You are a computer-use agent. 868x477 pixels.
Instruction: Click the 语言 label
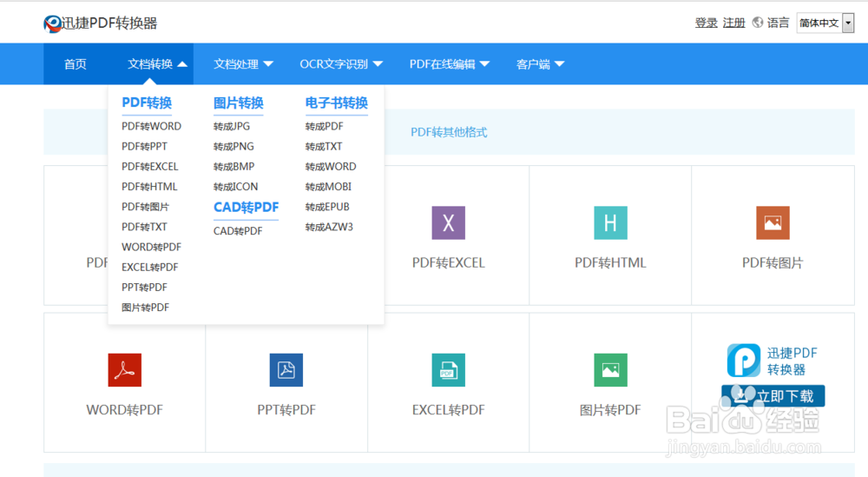[779, 23]
